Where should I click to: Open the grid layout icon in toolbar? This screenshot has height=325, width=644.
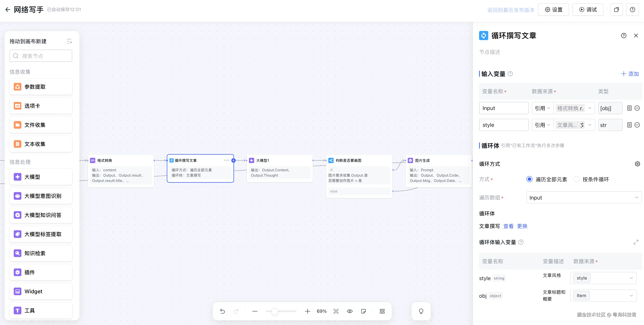click(382, 311)
